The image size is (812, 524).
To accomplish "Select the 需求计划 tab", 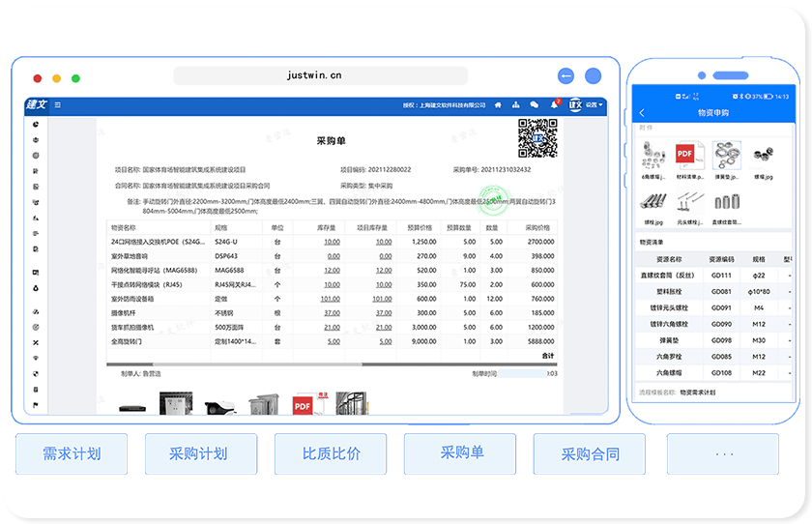I will (x=72, y=453).
